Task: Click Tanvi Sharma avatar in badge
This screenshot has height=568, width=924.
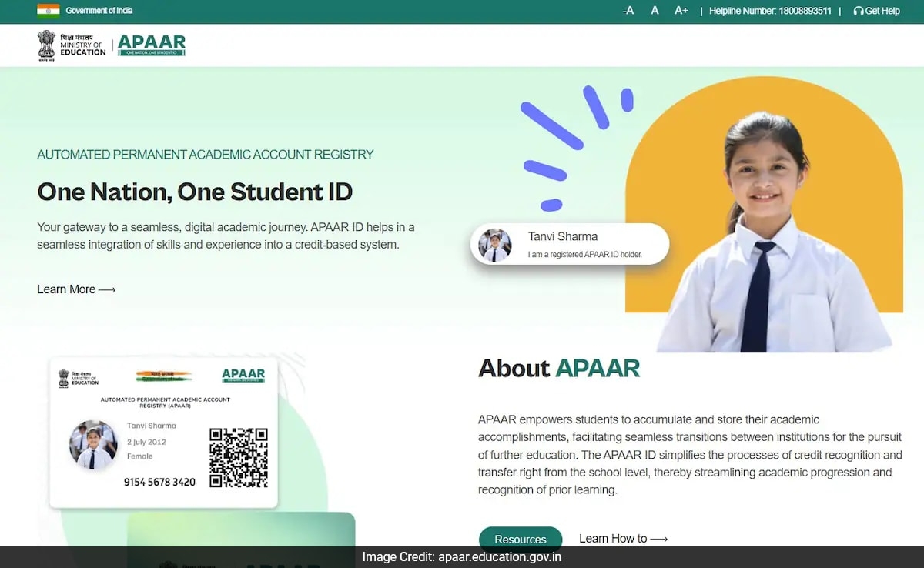Action: (494, 245)
